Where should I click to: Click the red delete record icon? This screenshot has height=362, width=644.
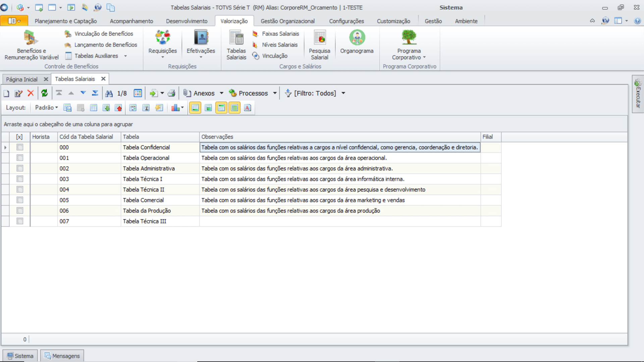31,93
